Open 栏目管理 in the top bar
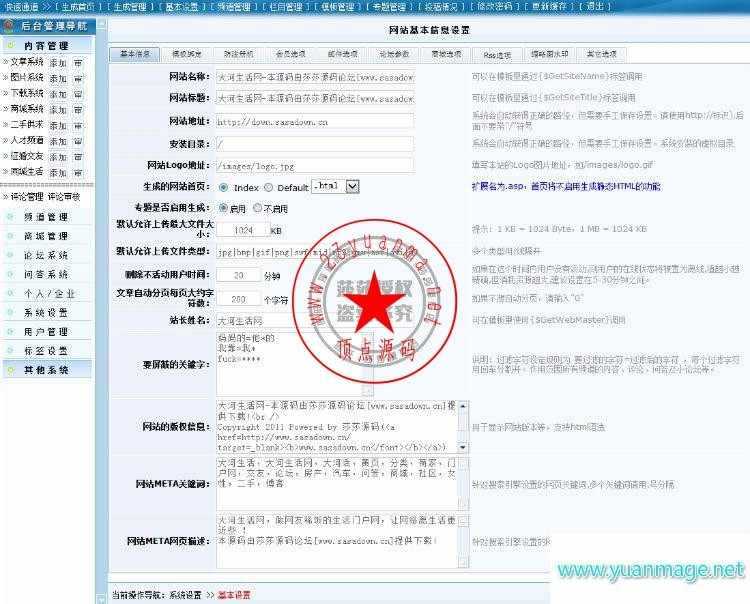This screenshot has width=750, height=604. 286,7
